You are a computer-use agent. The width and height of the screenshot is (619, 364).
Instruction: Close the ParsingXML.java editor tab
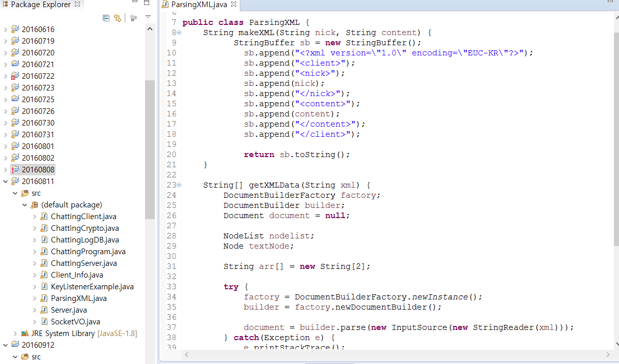234,5
